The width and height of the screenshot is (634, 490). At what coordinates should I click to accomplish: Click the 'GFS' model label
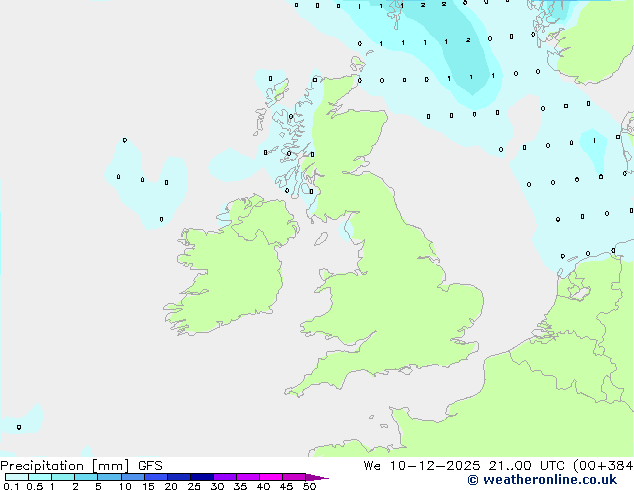(x=150, y=466)
